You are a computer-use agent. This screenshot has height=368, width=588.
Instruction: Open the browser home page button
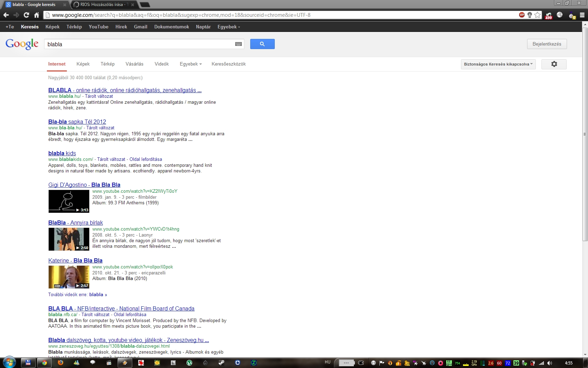(x=36, y=15)
